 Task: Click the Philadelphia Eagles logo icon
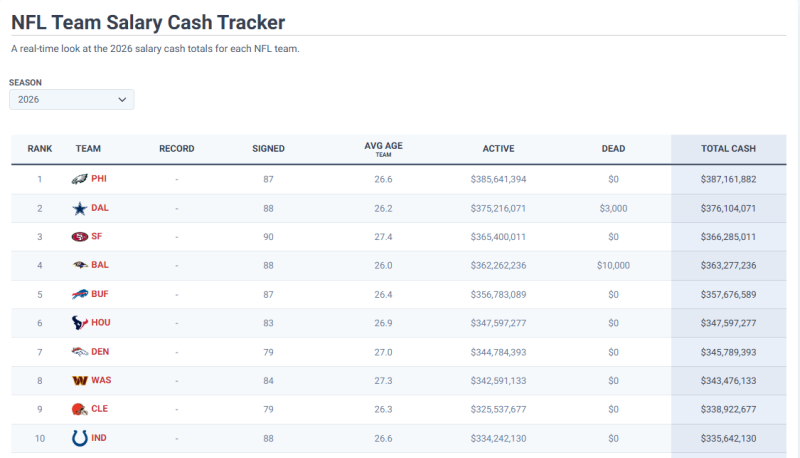pyautogui.click(x=80, y=179)
